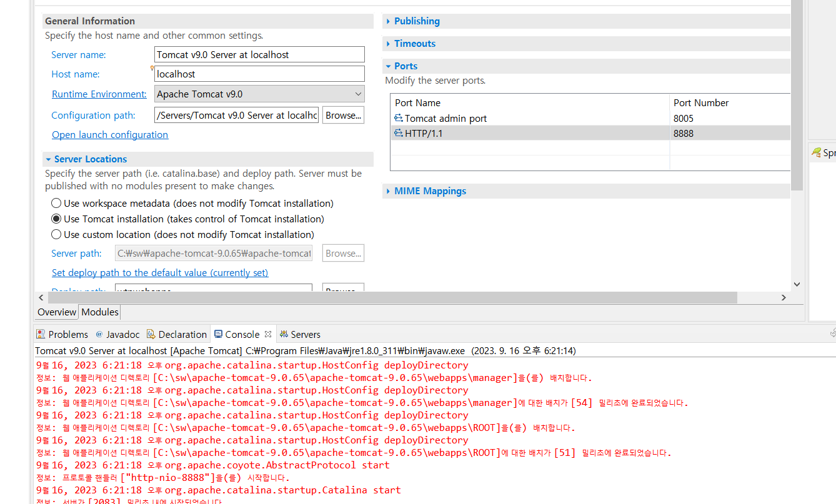Select Use workspace metadata radio option
Image resolution: width=836 pixels, height=504 pixels.
(56, 203)
